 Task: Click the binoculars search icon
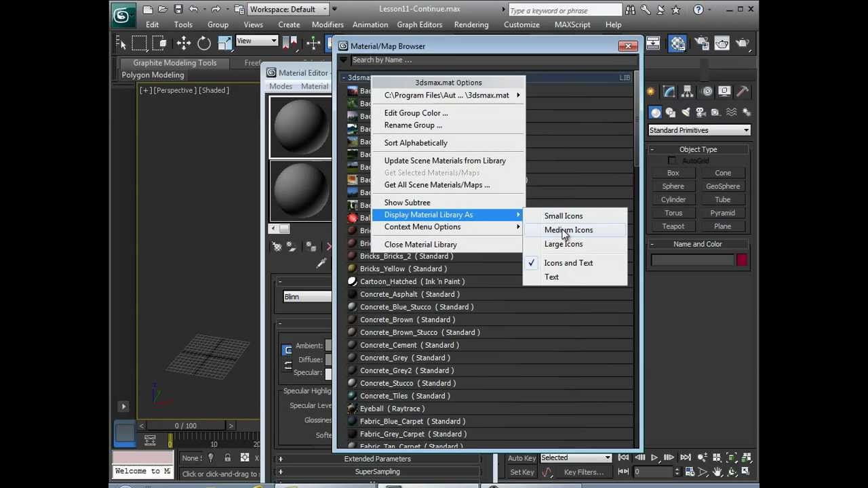[x=631, y=9]
